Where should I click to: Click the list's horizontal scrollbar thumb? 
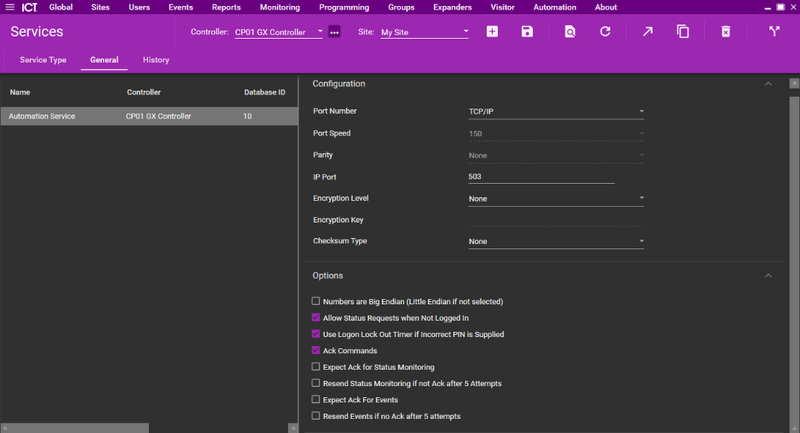click(79, 428)
